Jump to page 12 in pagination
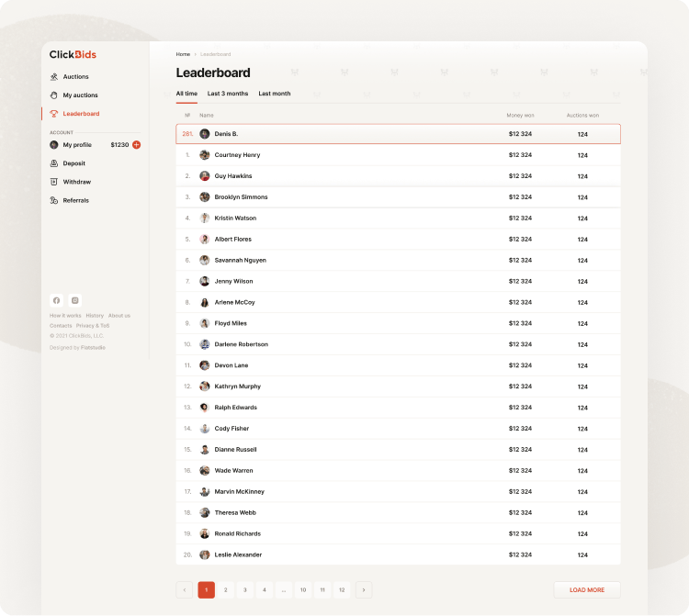Viewport: 689px width, 616px height. pyautogui.click(x=342, y=590)
